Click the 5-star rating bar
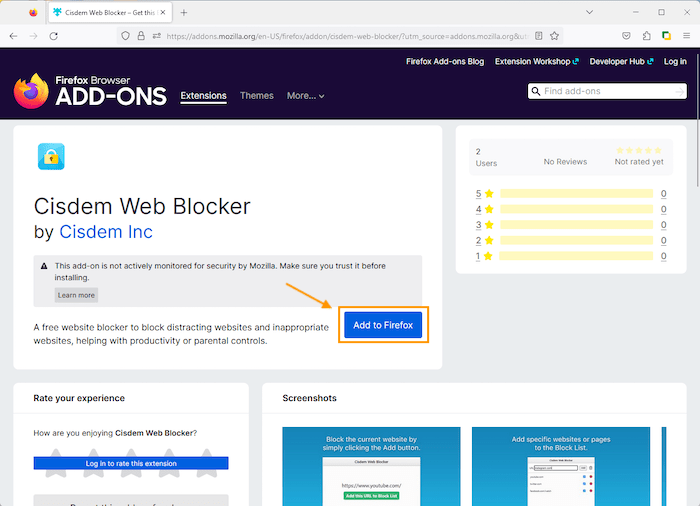 (576, 194)
